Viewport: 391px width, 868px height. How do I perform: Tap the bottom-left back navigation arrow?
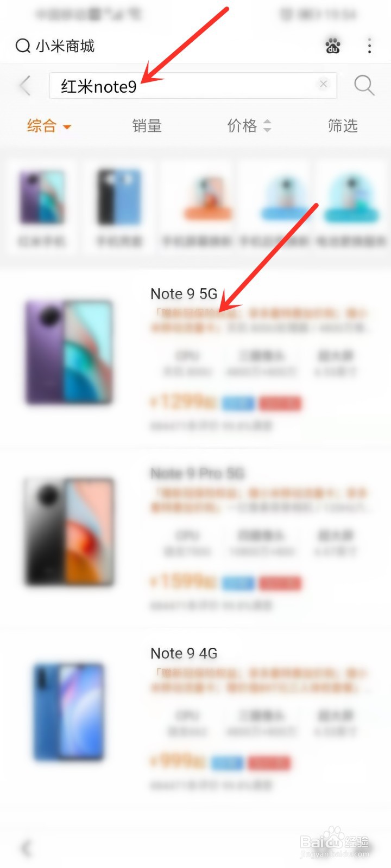coord(25,847)
